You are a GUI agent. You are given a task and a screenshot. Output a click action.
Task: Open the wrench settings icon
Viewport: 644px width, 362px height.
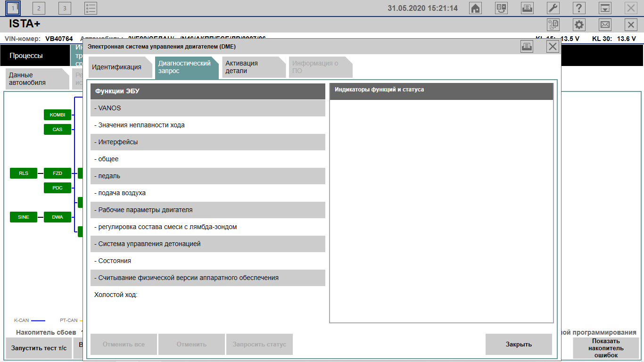pyautogui.click(x=553, y=8)
